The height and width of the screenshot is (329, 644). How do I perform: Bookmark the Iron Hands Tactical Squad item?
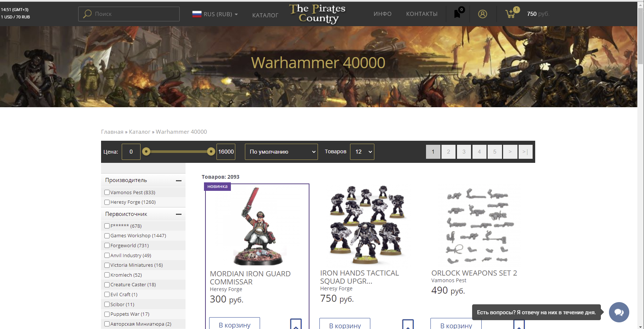click(408, 324)
